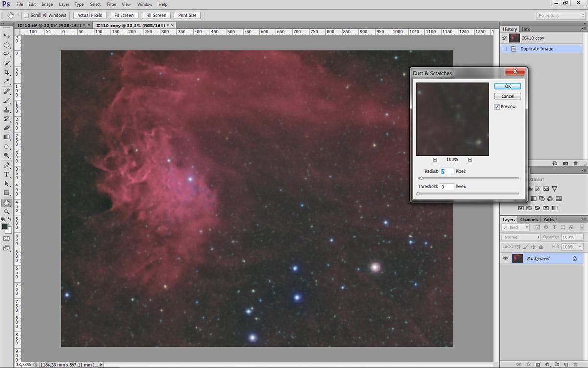Switch to the Channels tab
Viewport: 588px width, 368px height.
[x=529, y=219]
